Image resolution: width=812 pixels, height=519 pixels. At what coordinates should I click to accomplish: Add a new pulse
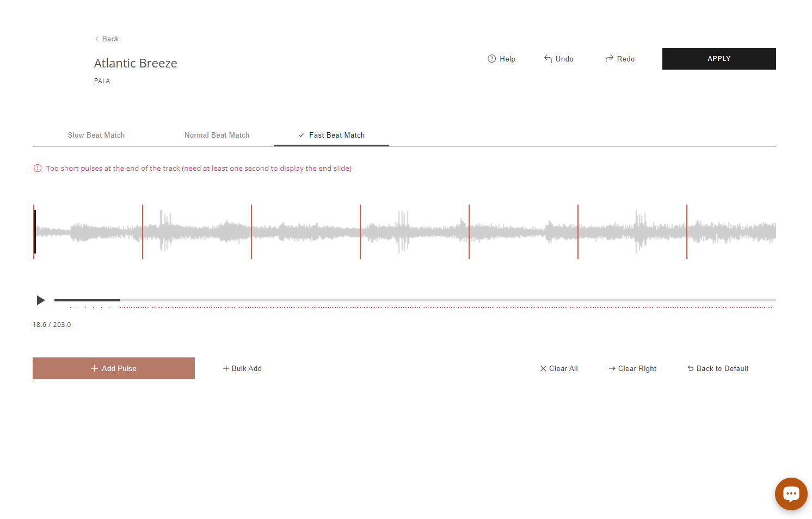click(114, 368)
